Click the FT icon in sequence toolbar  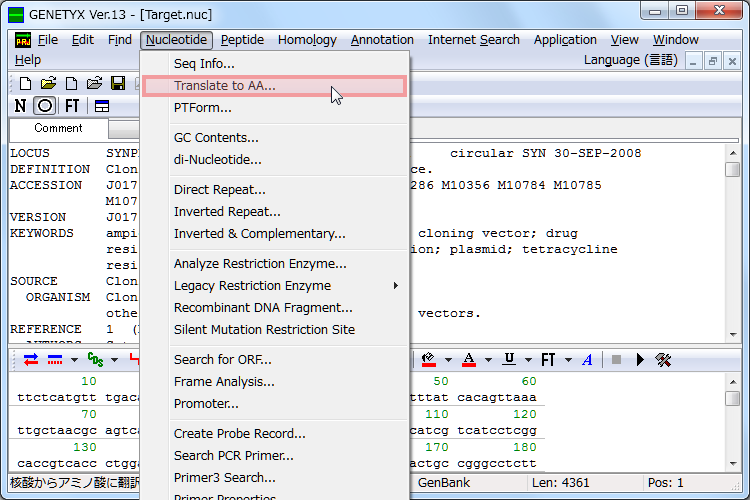point(548,359)
